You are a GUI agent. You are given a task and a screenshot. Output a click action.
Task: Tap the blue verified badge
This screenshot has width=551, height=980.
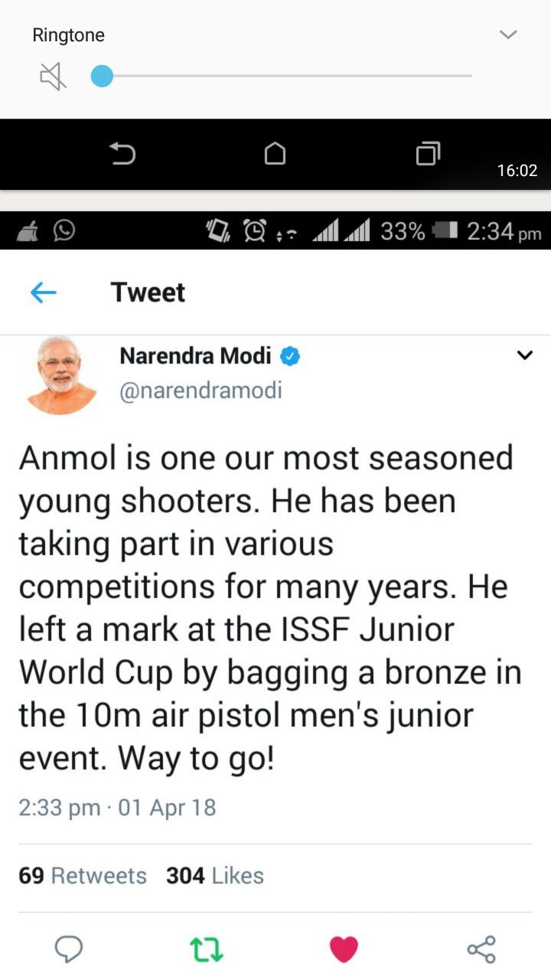(289, 356)
